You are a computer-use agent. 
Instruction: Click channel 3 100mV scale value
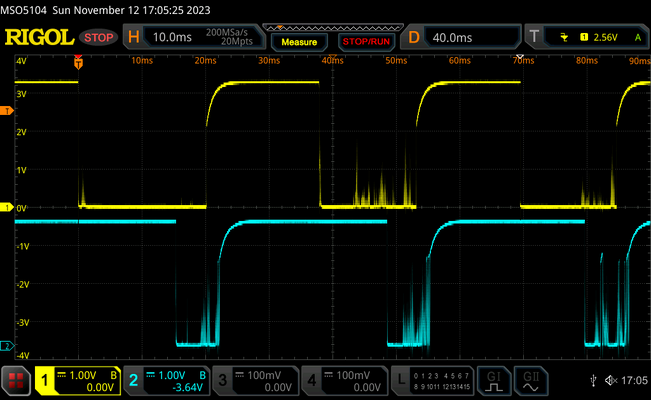click(x=264, y=375)
